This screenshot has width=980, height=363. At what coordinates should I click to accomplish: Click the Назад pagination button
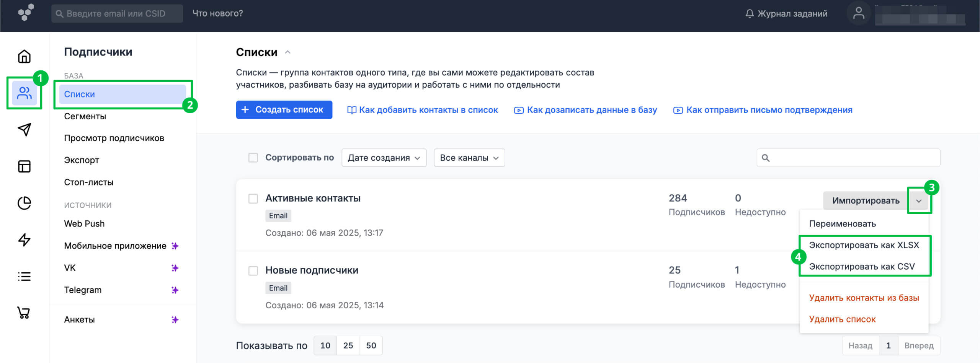pyautogui.click(x=860, y=346)
